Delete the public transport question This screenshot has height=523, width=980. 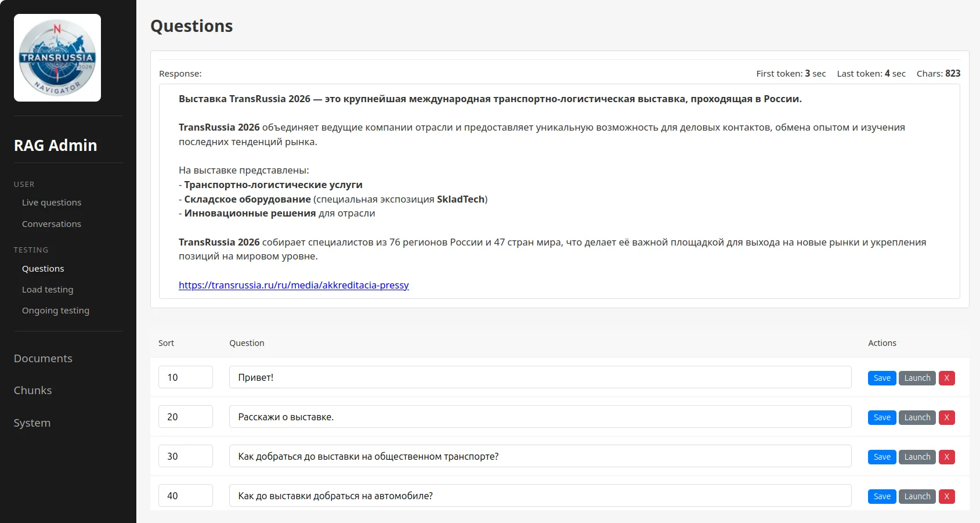pyautogui.click(x=947, y=457)
